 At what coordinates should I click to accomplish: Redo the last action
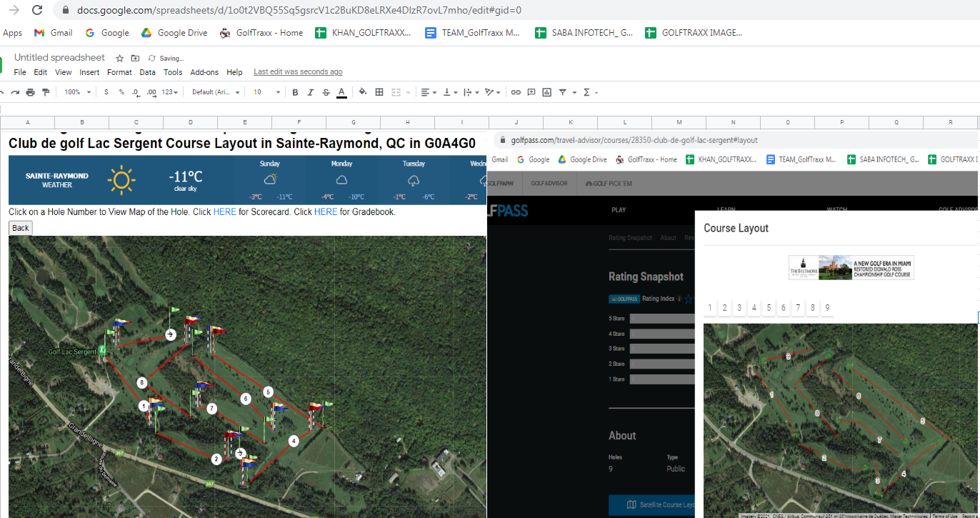click(x=14, y=92)
